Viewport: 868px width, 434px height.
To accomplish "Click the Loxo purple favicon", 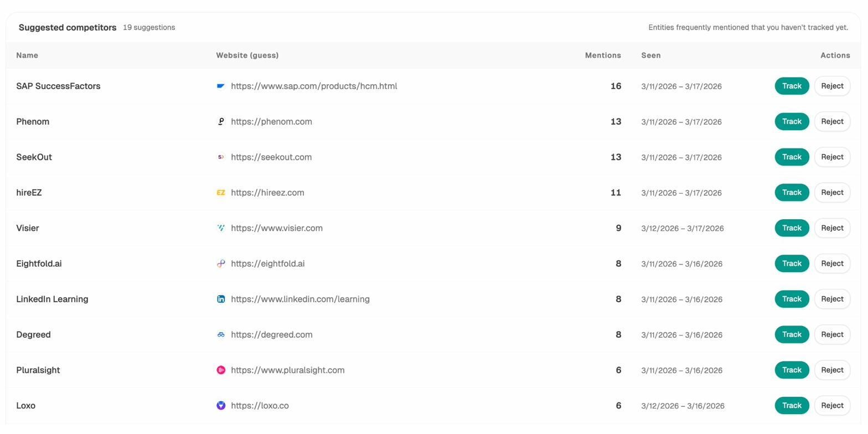I will pyautogui.click(x=221, y=406).
